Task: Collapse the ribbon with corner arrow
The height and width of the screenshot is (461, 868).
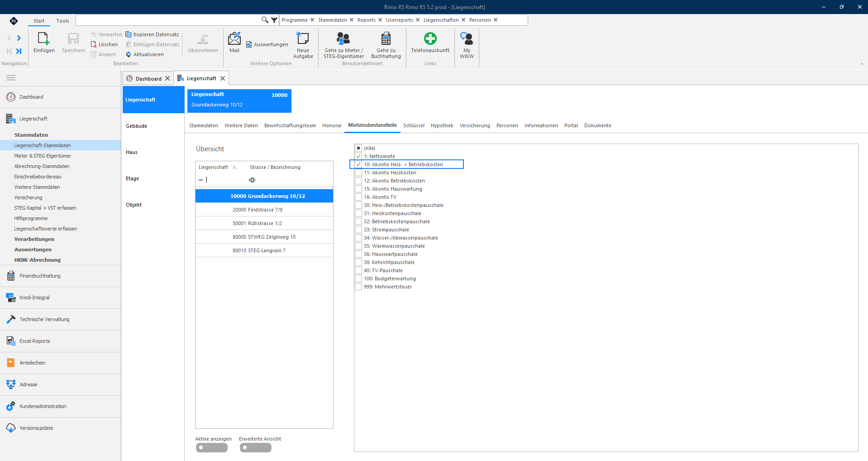Action: (862, 64)
